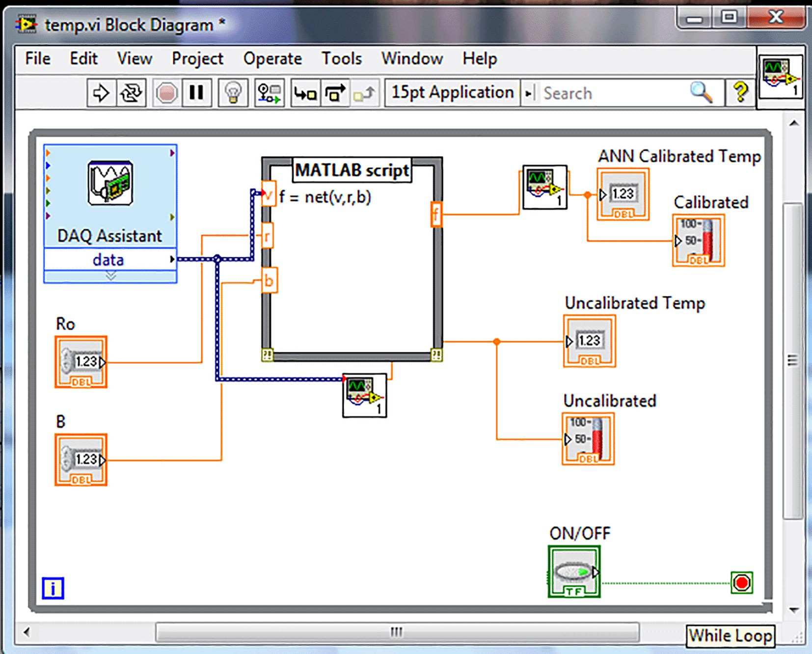
Task: Open the File menu
Action: tap(38, 59)
